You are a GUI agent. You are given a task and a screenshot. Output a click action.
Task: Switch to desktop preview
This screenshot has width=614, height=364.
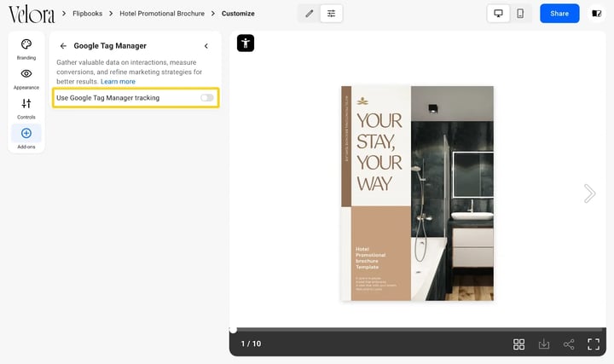[498, 14]
